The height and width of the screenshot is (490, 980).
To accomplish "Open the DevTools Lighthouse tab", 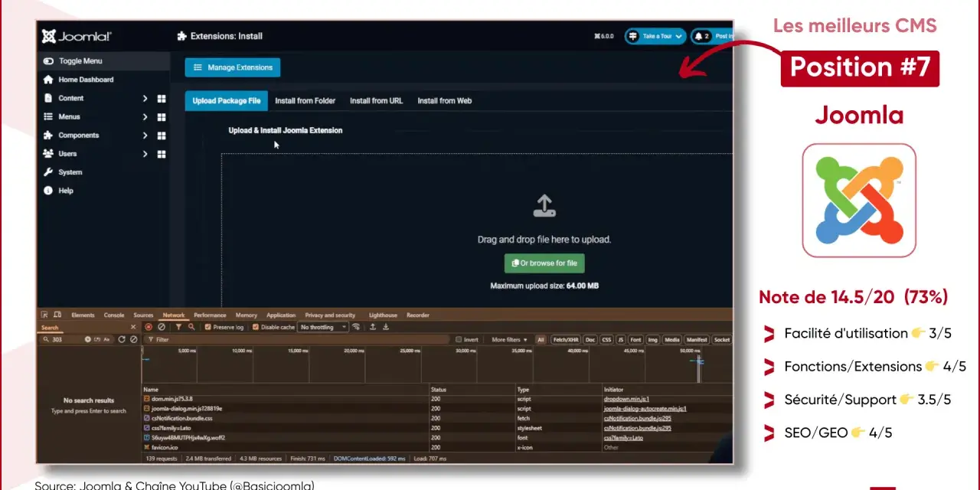I will 383,315.
